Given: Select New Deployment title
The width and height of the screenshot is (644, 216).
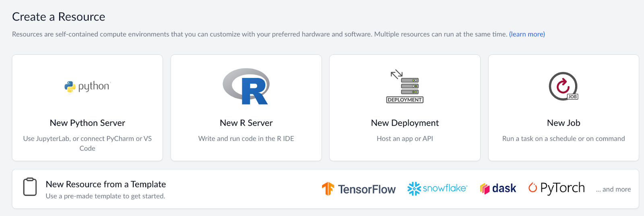Looking at the screenshot, I should tap(405, 123).
